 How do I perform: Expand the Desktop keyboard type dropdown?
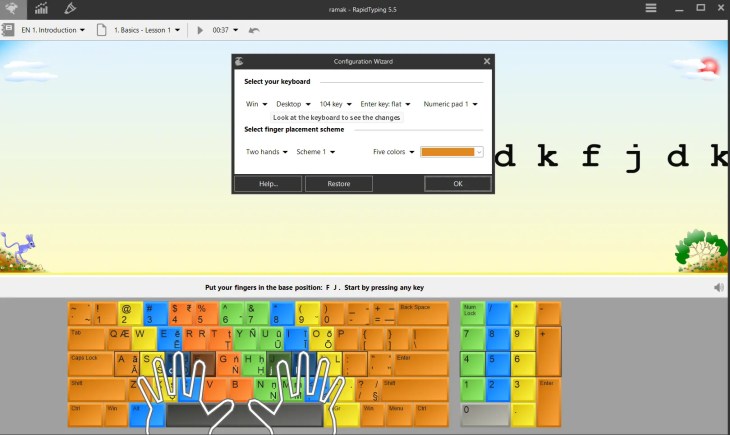(x=293, y=104)
